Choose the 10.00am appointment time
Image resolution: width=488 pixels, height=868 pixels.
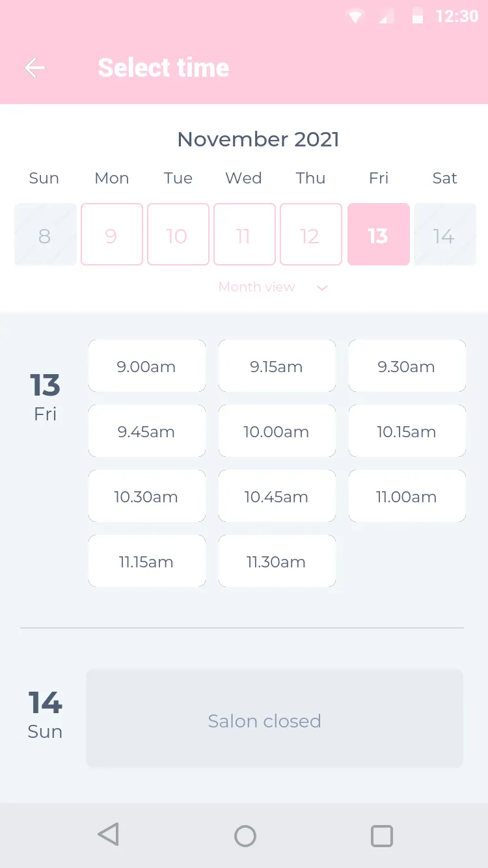pyautogui.click(x=277, y=431)
